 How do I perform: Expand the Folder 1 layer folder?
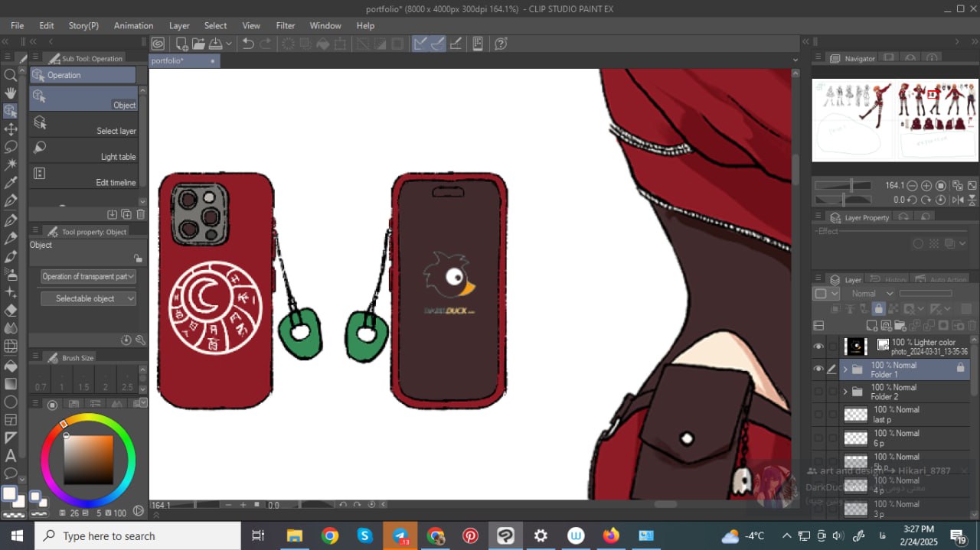tap(845, 369)
